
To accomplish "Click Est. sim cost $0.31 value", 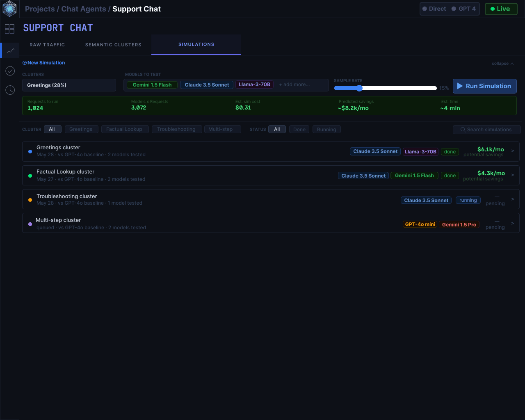I will click(x=243, y=108).
